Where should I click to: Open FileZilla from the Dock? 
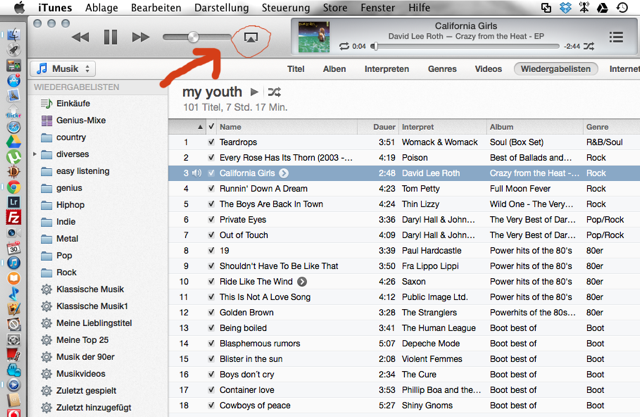[x=13, y=217]
